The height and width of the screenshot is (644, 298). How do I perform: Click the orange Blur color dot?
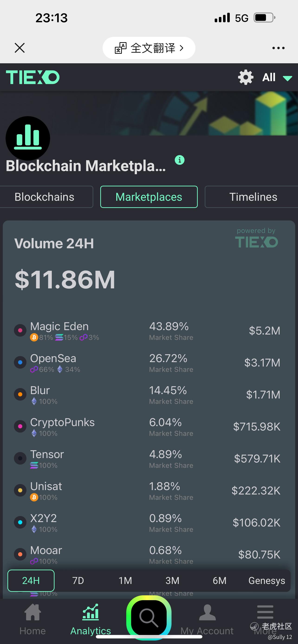[20, 395]
